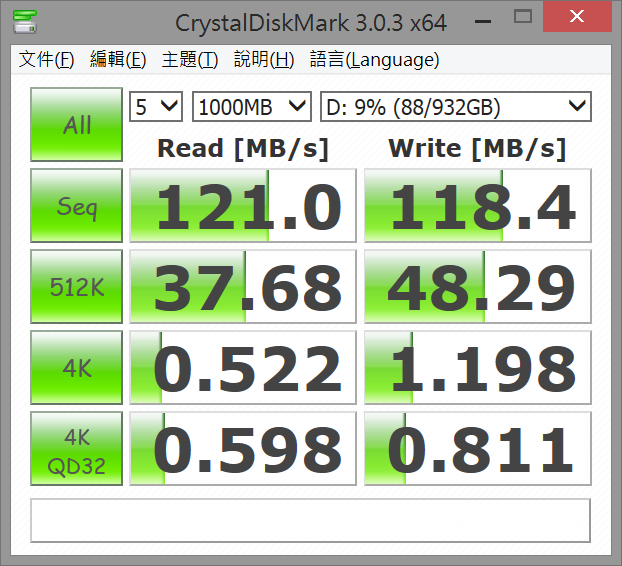Screen dimensions: 622x566
Task: Select the 512K read result 37.68
Action: click(x=243, y=286)
